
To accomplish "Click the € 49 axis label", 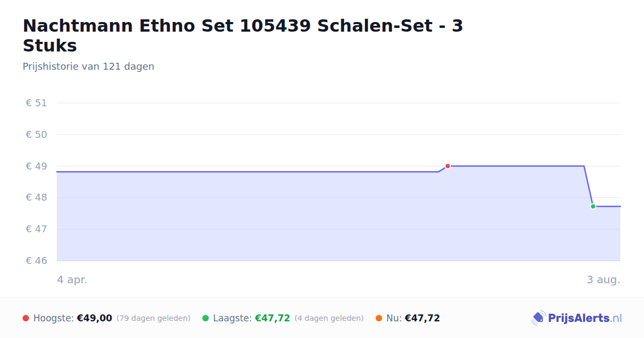I will pyautogui.click(x=36, y=166).
